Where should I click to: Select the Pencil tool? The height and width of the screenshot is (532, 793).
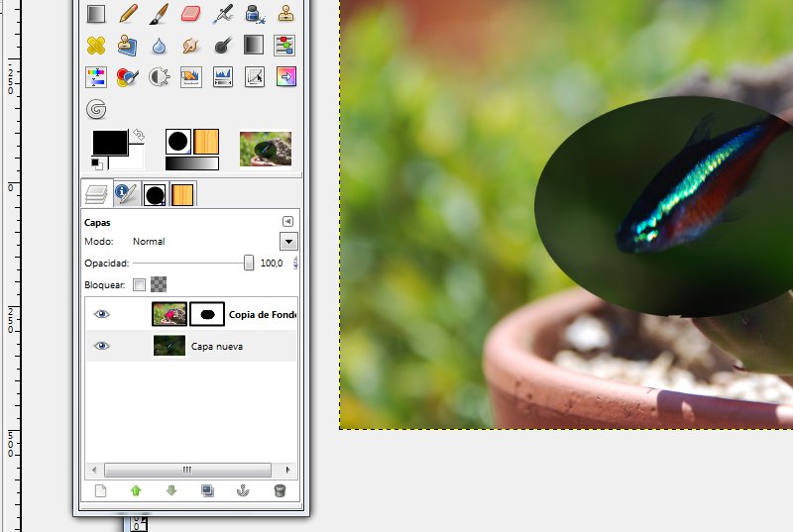click(x=128, y=14)
